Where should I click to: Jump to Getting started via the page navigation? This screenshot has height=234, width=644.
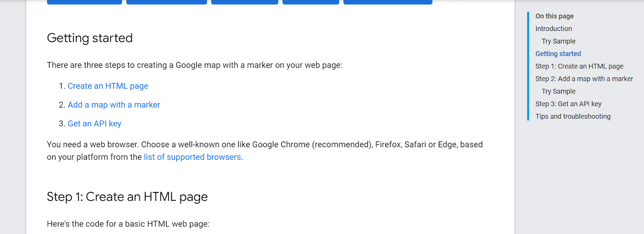click(558, 53)
